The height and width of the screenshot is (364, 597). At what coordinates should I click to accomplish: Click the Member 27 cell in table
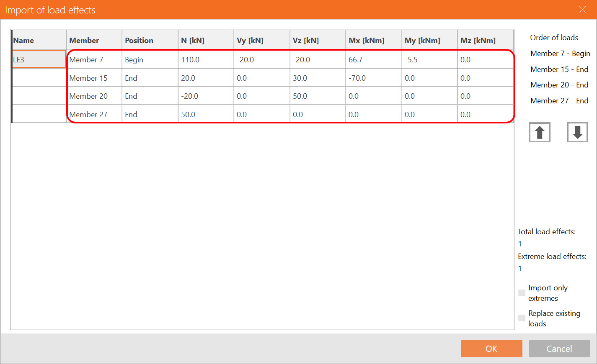pos(88,115)
